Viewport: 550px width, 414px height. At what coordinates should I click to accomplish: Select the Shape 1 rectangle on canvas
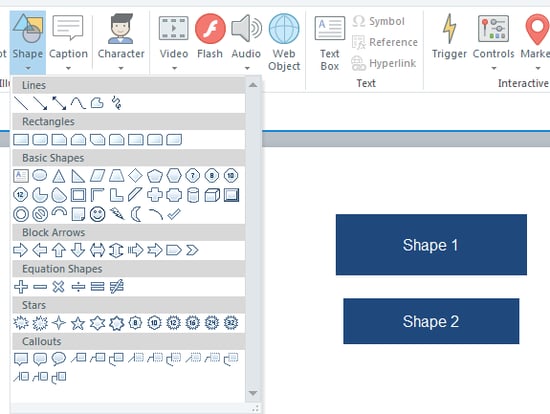[x=431, y=245]
